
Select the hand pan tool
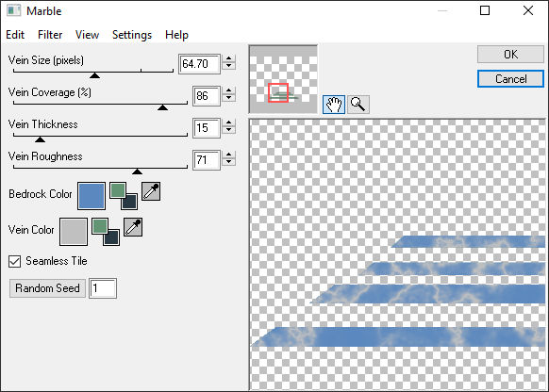pyautogui.click(x=333, y=105)
